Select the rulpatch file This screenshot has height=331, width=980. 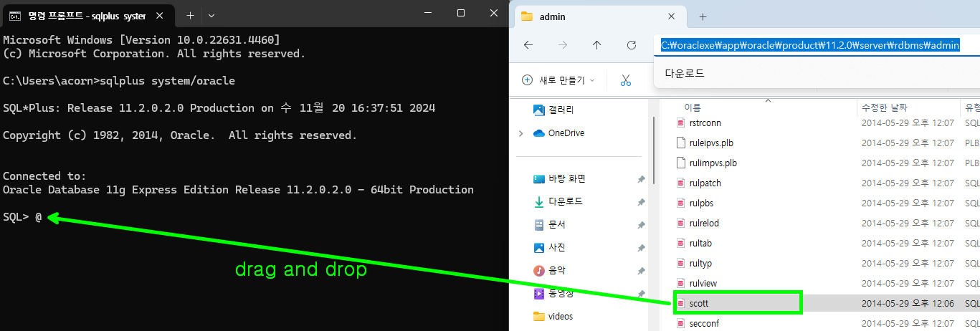click(705, 183)
